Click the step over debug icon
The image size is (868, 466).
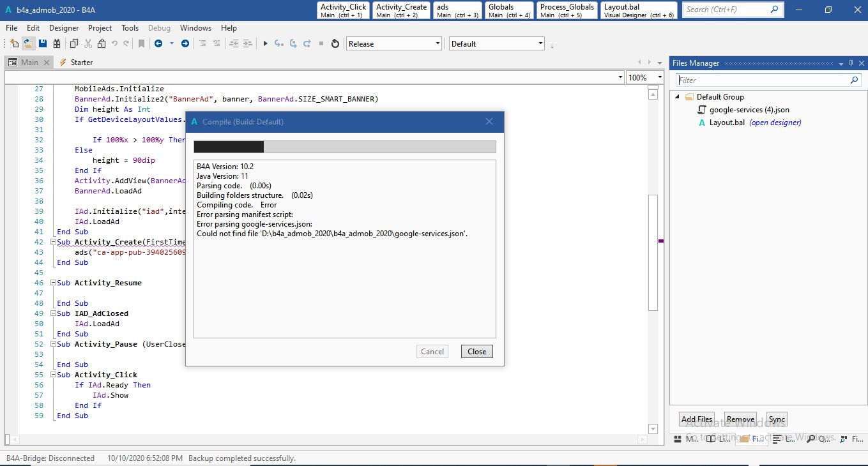(x=293, y=43)
